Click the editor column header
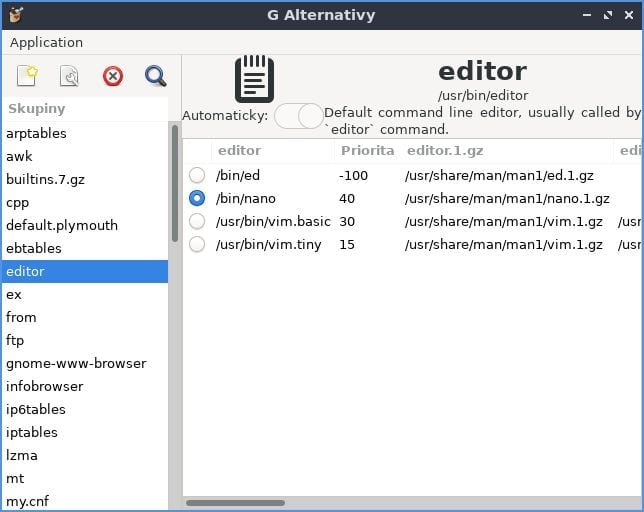Image resolution: width=644 pixels, height=512 pixels. point(273,151)
